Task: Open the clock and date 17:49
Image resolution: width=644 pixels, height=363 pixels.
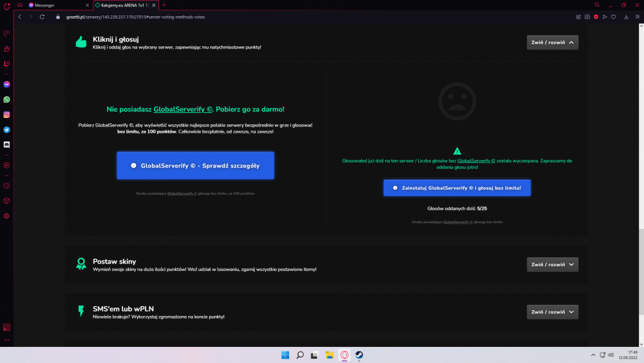Action: 629,355
